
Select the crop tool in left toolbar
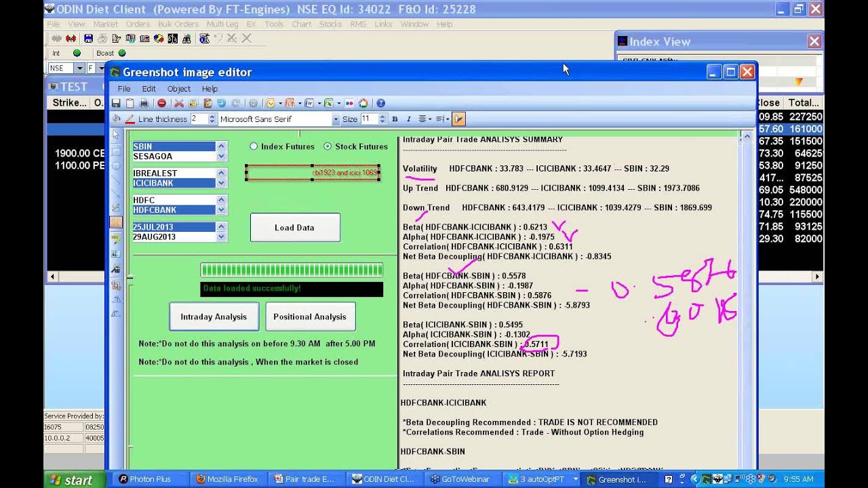tap(116, 285)
